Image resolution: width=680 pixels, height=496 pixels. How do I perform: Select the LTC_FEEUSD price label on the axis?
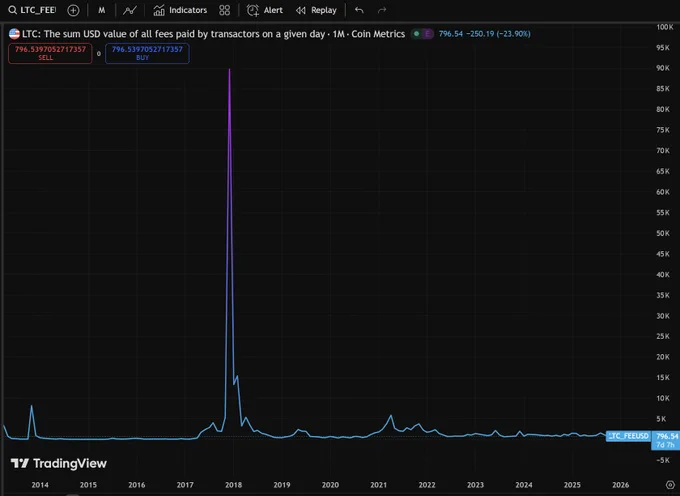pyautogui.click(x=628, y=436)
